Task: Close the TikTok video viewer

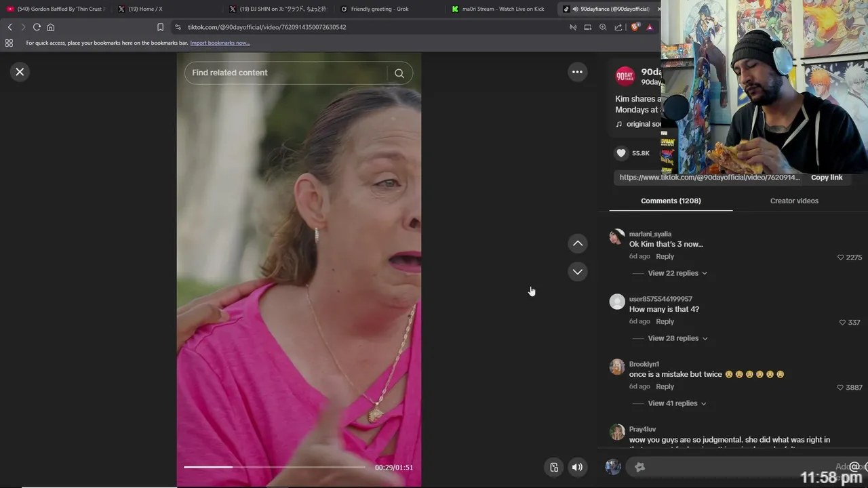Action: 20,72
